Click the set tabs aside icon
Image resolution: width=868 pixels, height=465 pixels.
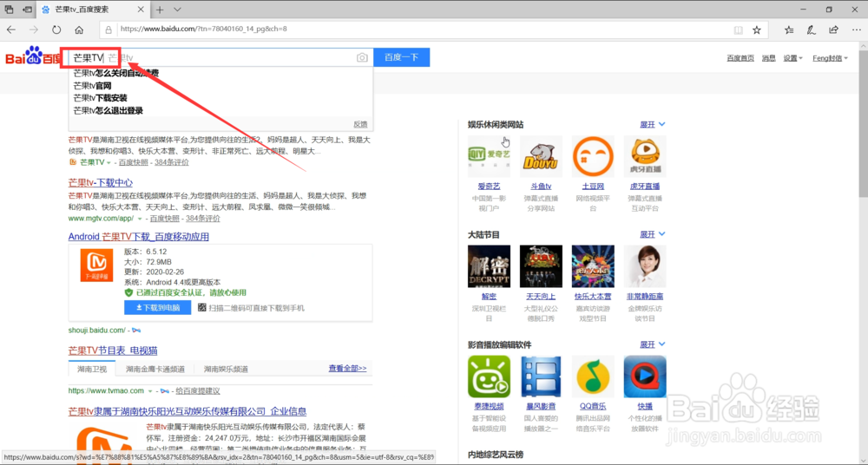pos(27,10)
